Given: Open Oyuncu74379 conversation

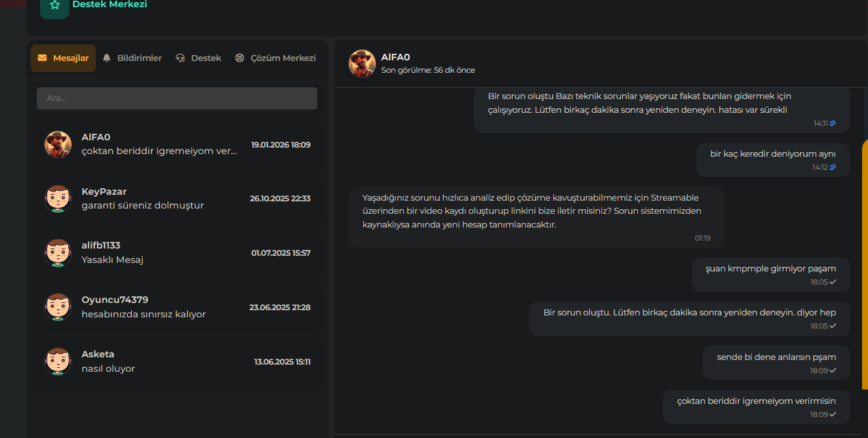Looking at the screenshot, I should 177,308.
